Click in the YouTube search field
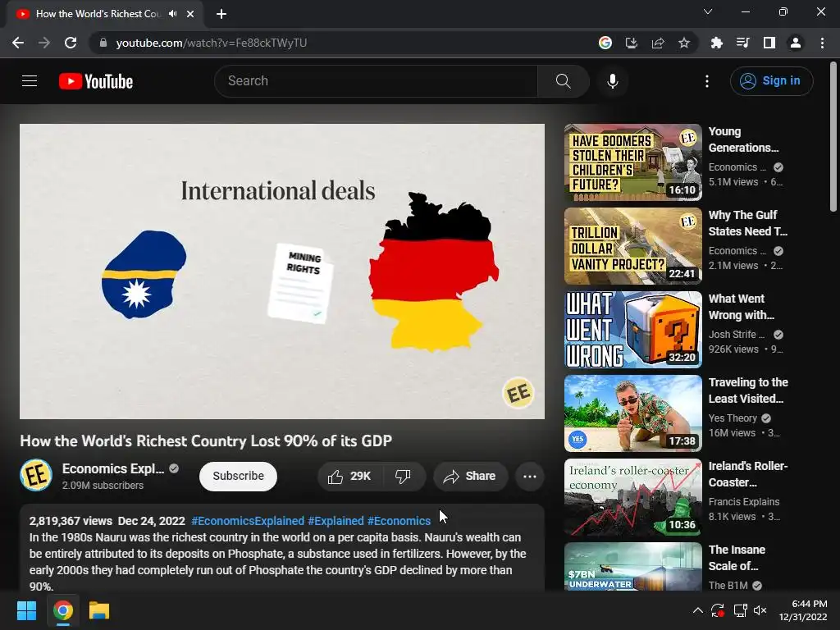 click(x=376, y=81)
